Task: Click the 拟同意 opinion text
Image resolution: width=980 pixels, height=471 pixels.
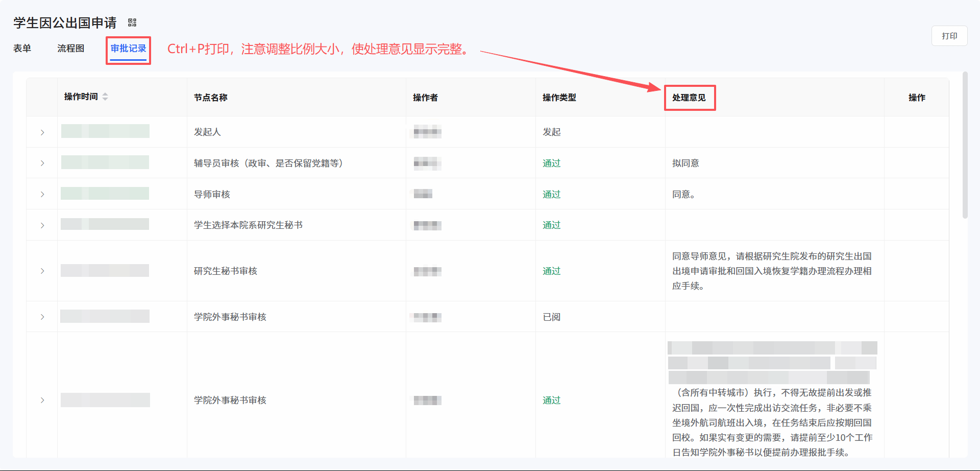Action: point(685,163)
